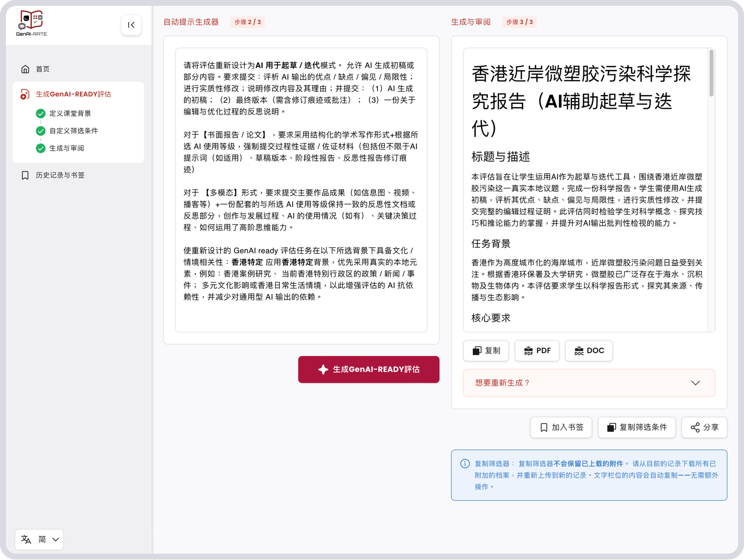Open language selector dropdown 简
Viewport: 744px width, 560px height.
tap(39, 539)
